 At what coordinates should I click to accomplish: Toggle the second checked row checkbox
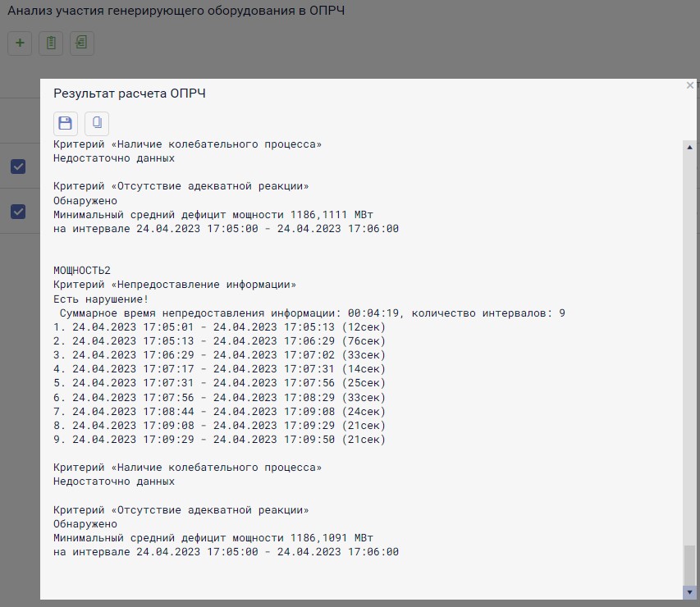click(x=18, y=212)
